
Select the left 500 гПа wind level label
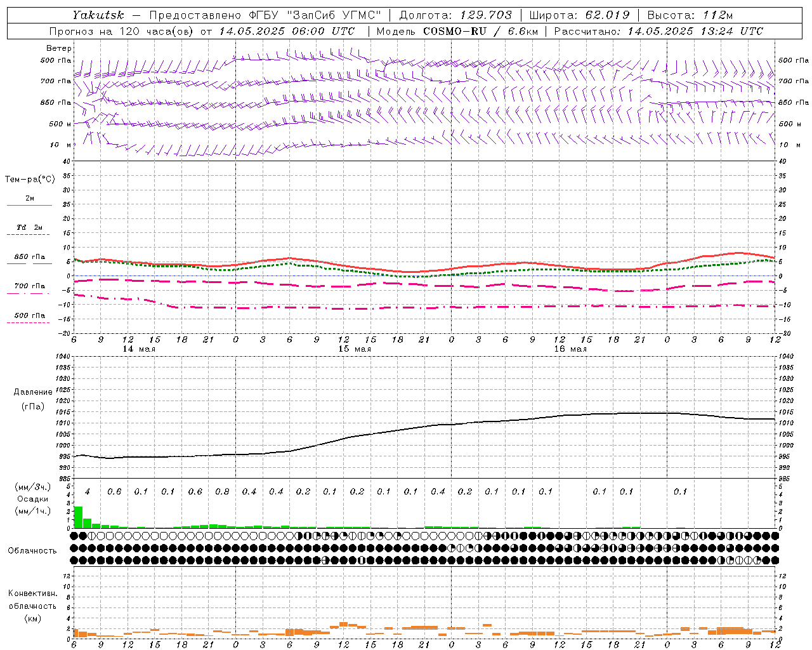click(56, 60)
